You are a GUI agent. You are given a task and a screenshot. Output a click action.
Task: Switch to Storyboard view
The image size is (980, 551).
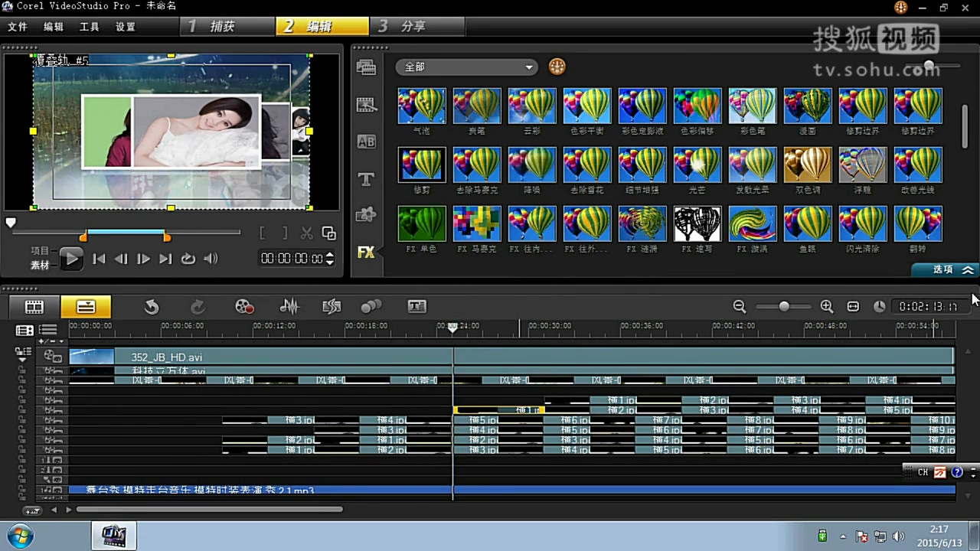pyautogui.click(x=34, y=307)
